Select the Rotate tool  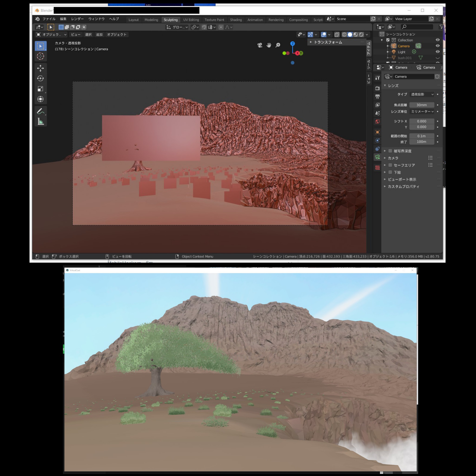pos(40,78)
